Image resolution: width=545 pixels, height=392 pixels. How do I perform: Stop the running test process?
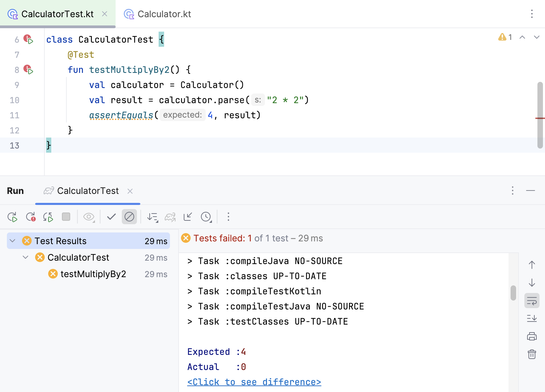(x=66, y=217)
